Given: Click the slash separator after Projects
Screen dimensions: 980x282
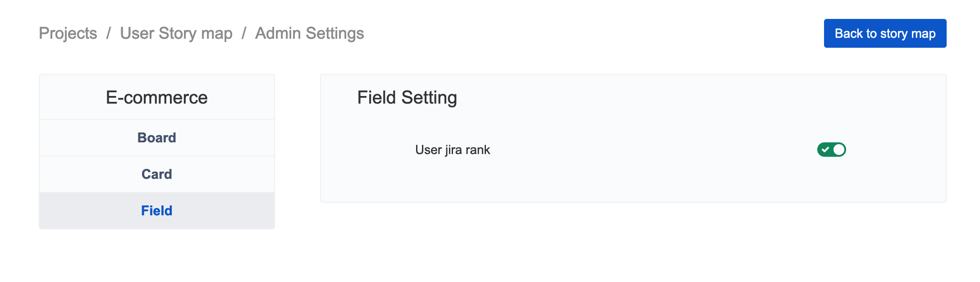Looking at the screenshot, I should click(109, 33).
